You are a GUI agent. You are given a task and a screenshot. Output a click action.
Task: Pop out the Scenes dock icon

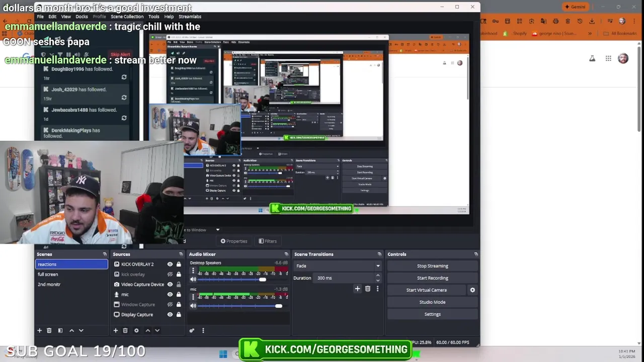pyautogui.click(x=105, y=254)
